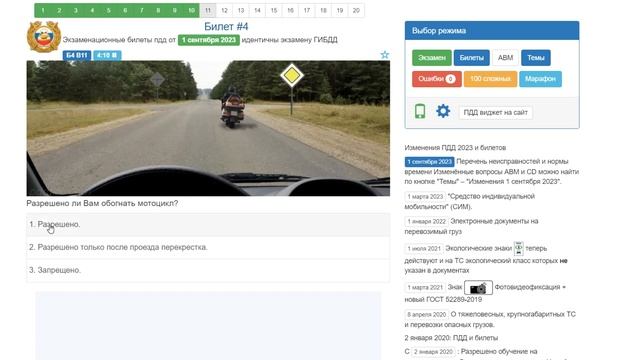Go to question 2
Image resolution: width=640 pixels, height=360 pixels.
[59, 11]
